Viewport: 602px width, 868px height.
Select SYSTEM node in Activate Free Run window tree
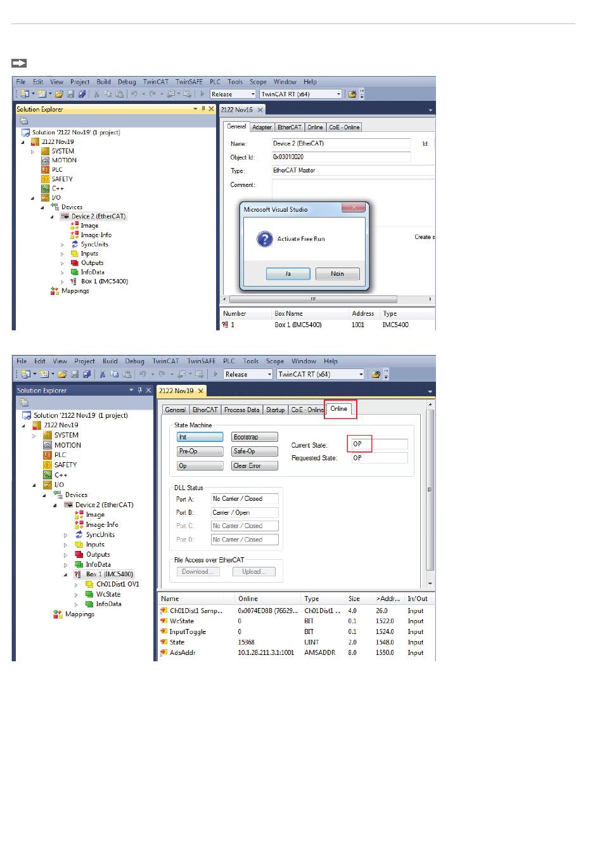click(x=63, y=151)
